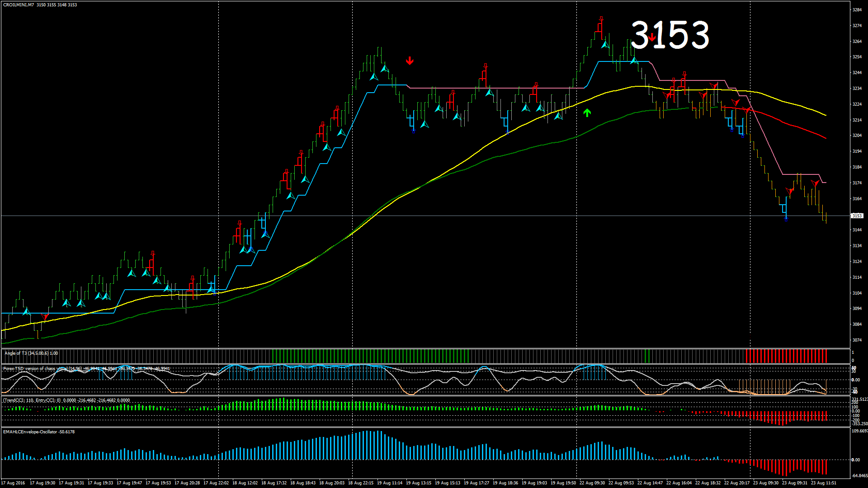Click the 18 Aug 17:32 time axis label
The width and height of the screenshot is (868, 488).
(x=274, y=483)
